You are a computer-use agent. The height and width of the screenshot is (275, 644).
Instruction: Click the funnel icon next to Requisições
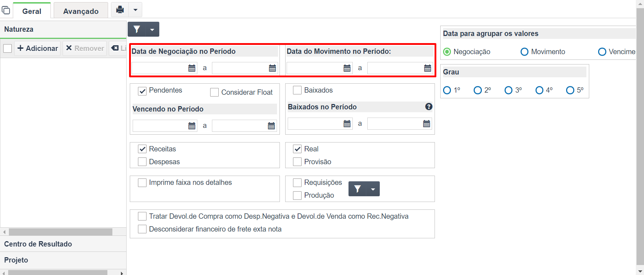(x=357, y=189)
